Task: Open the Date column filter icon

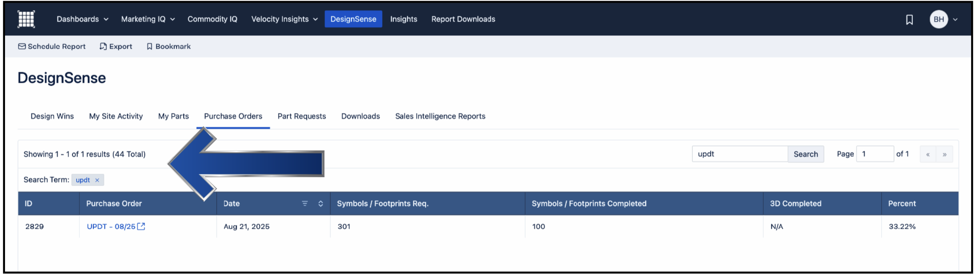Action: click(305, 204)
